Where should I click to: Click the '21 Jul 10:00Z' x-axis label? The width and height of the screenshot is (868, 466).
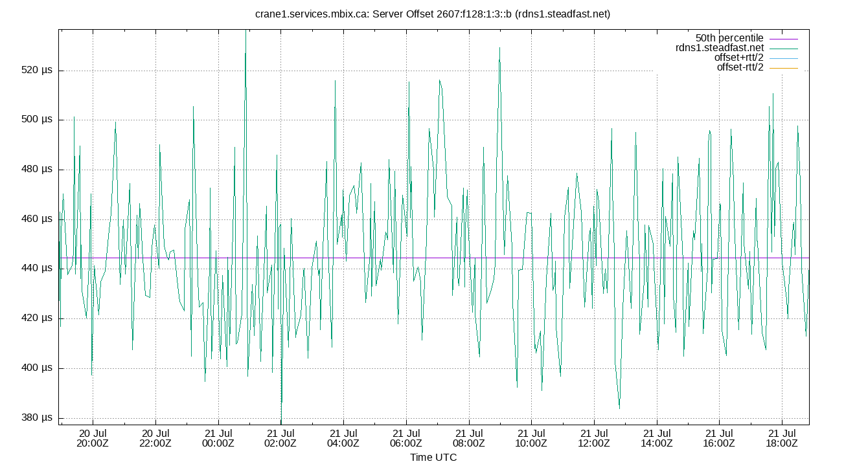click(531, 438)
